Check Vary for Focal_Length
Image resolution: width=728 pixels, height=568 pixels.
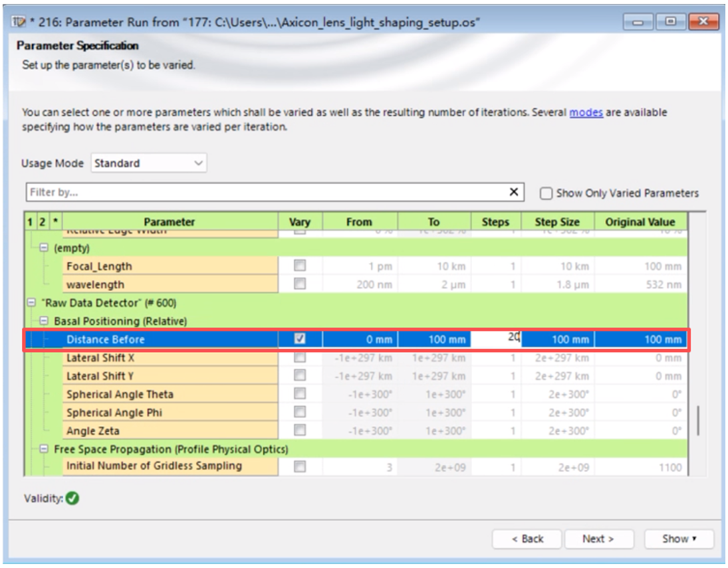point(300,266)
